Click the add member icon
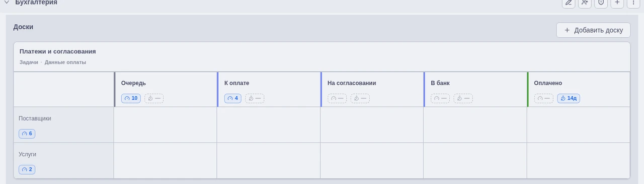The height and width of the screenshot is (184, 644). 585,3
